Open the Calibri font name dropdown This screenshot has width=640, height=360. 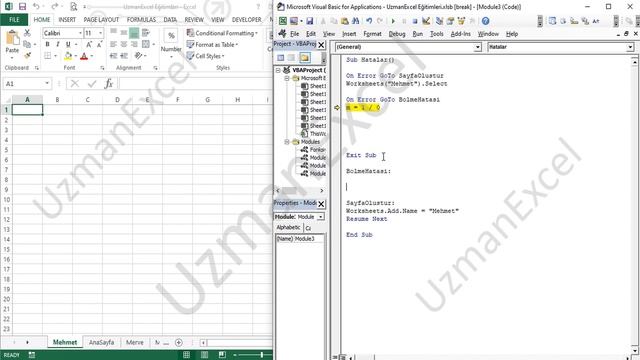[80, 33]
